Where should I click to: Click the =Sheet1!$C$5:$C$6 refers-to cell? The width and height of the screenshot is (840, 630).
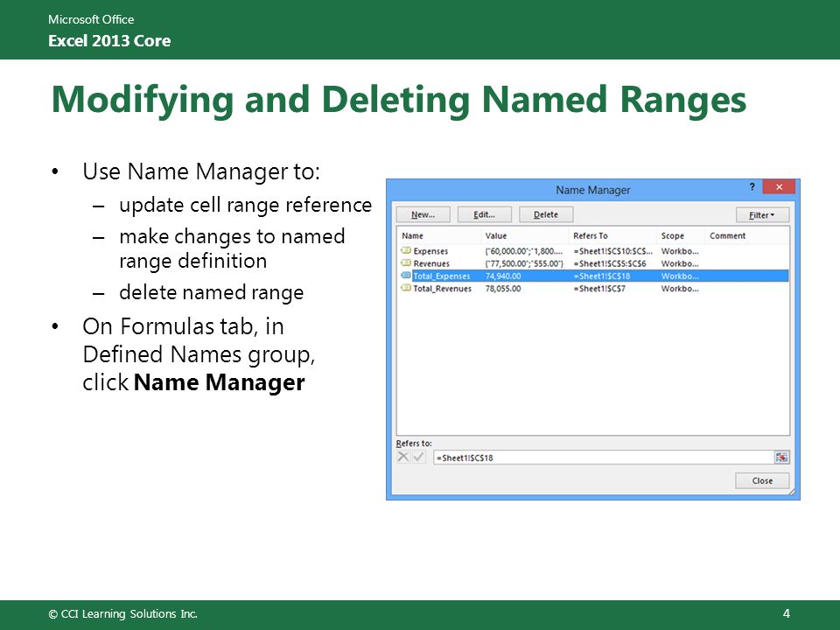[x=610, y=263]
